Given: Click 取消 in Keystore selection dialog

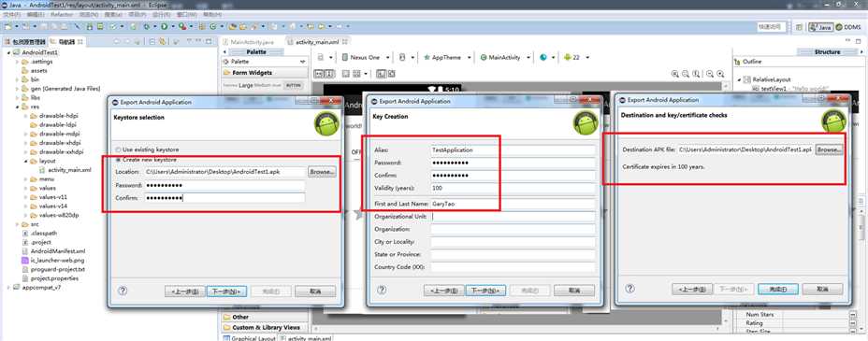Looking at the screenshot, I should 315,291.
